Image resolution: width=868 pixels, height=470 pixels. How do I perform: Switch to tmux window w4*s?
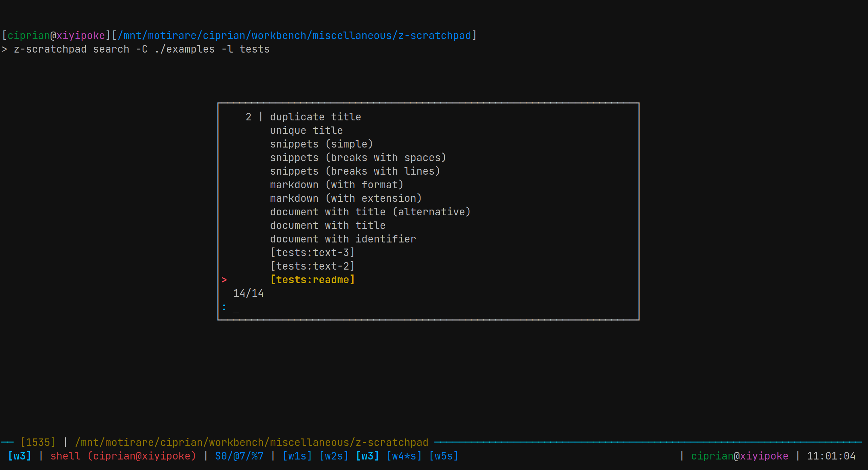404,456
